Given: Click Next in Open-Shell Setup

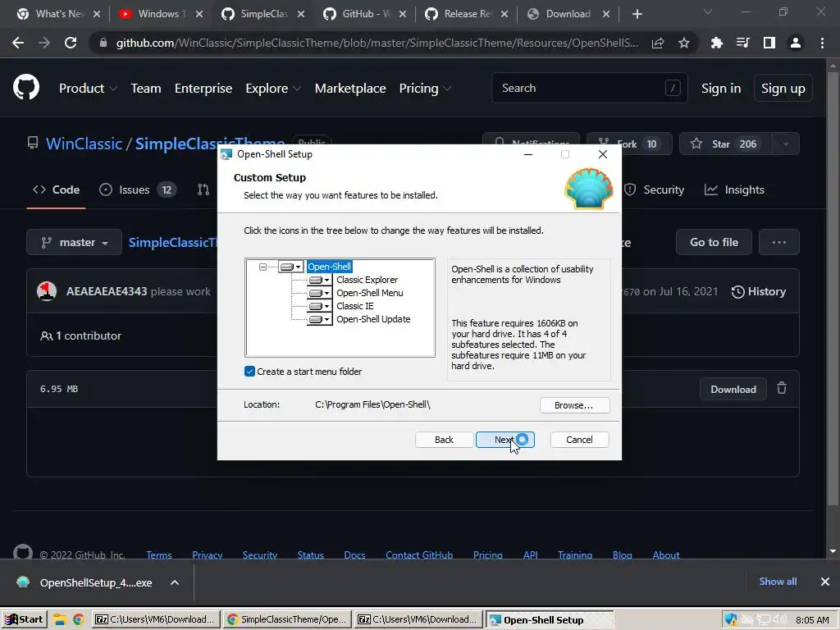Looking at the screenshot, I should click(x=504, y=440).
